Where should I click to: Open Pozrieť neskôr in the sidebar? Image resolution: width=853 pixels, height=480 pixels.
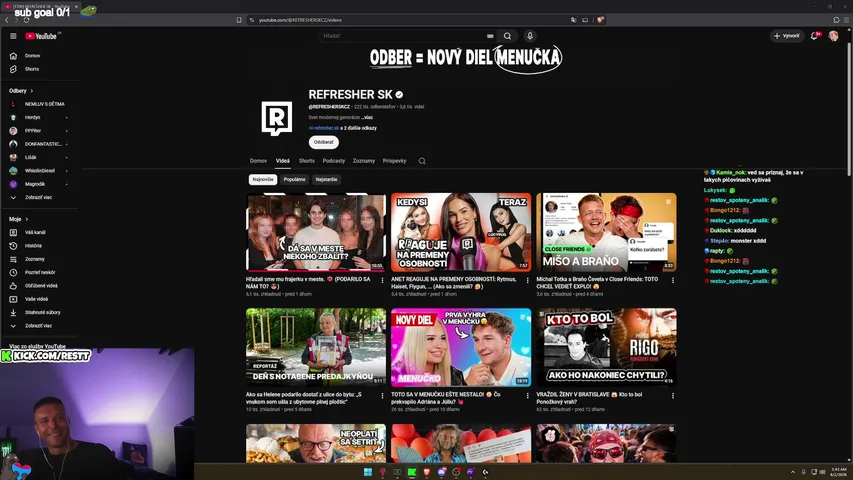click(38, 273)
